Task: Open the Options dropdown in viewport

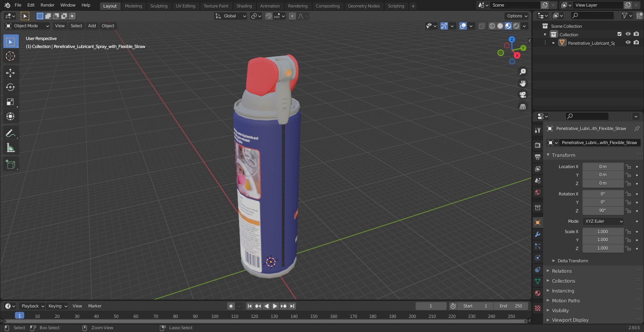Action: pyautogui.click(x=517, y=16)
